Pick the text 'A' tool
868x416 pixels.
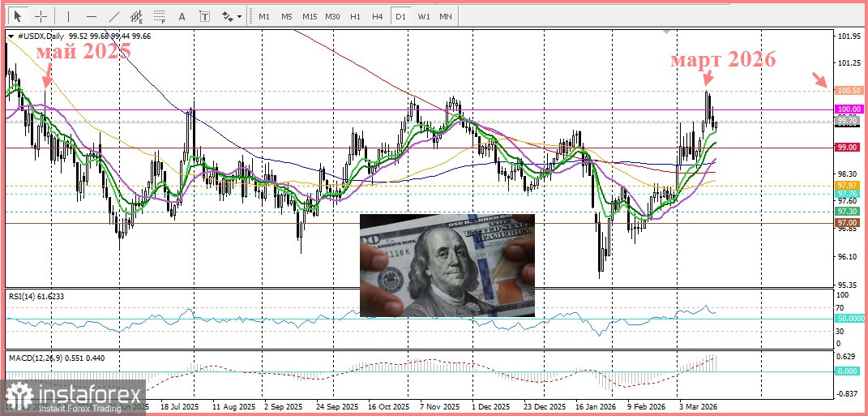coord(182,16)
